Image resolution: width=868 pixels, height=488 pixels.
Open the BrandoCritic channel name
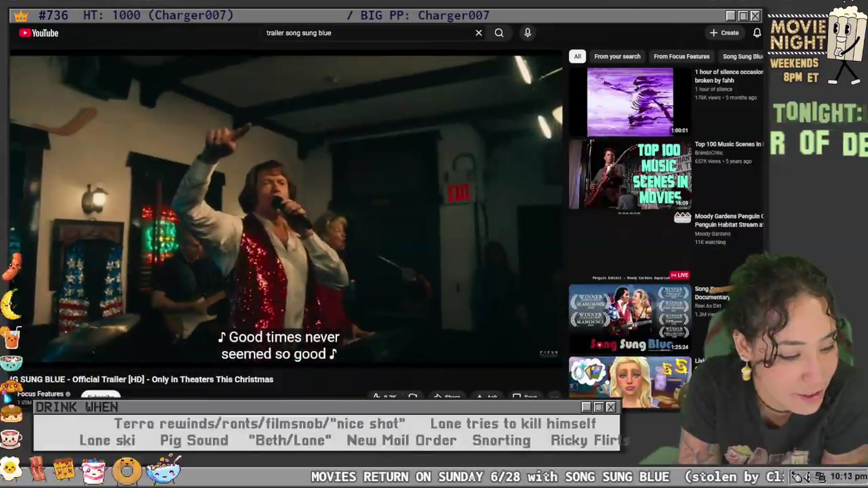709,153
